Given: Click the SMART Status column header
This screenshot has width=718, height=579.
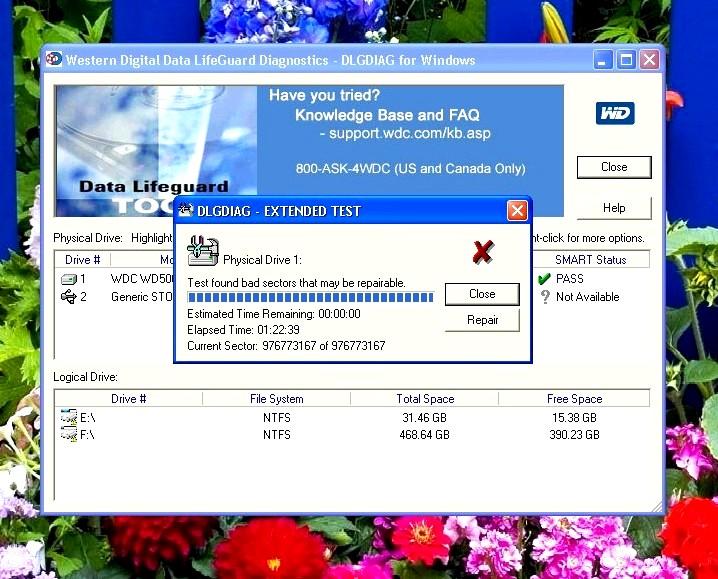Looking at the screenshot, I should pos(590,260).
